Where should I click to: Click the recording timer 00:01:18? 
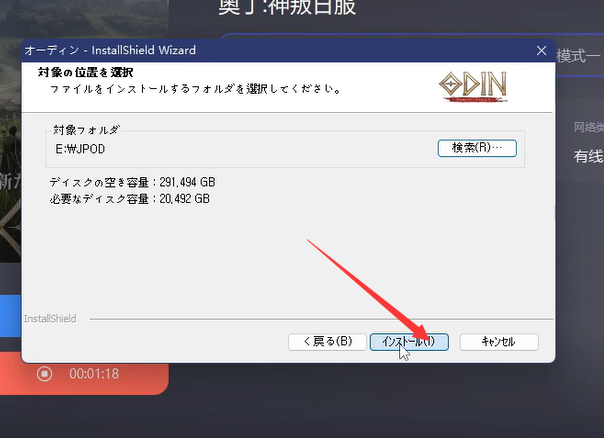94,374
